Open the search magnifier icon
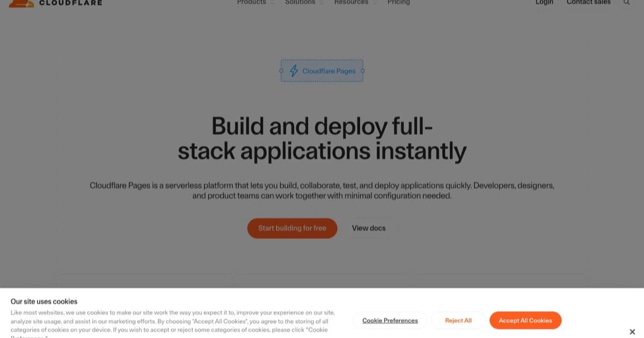 [x=626, y=2]
